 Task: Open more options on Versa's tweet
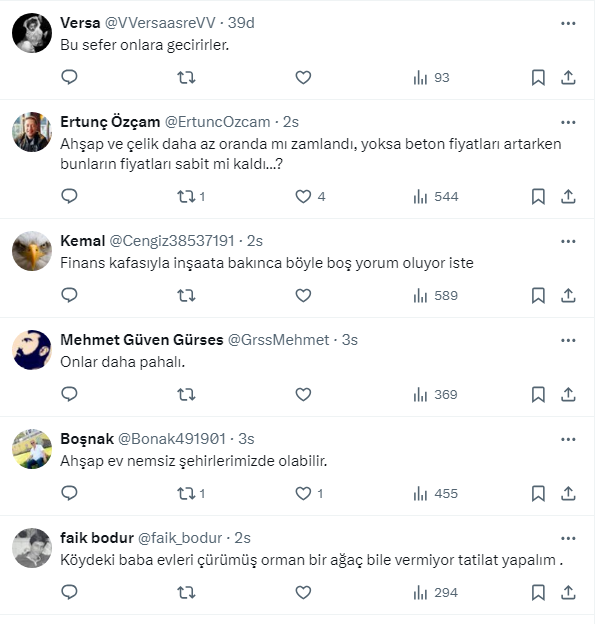pyautogui.click(x=568, y=22)
